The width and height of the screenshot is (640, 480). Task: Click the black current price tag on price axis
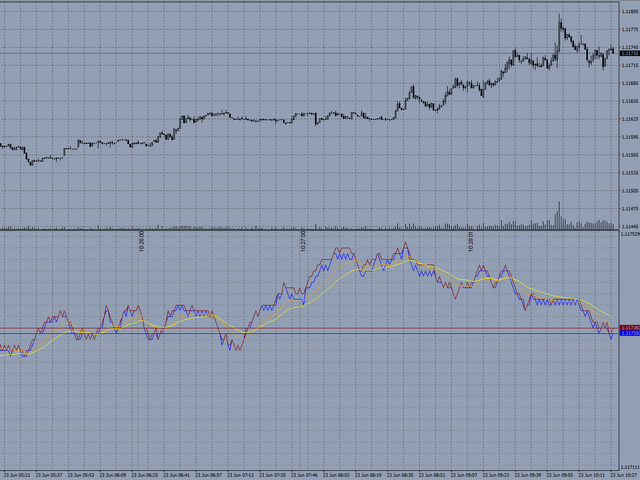[630, 53]
